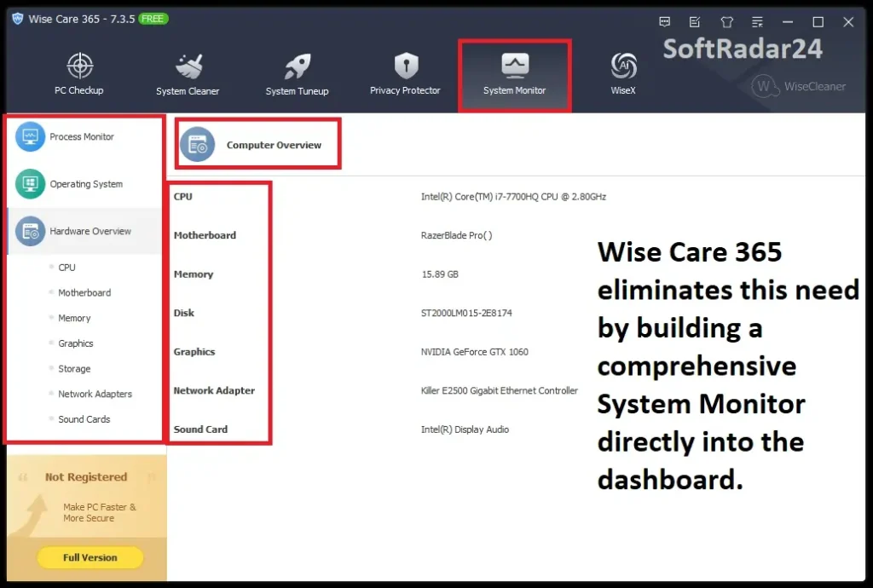Open the main menu icon in titlebar
This screenshot has height=588, width=873.
[755, 21]
